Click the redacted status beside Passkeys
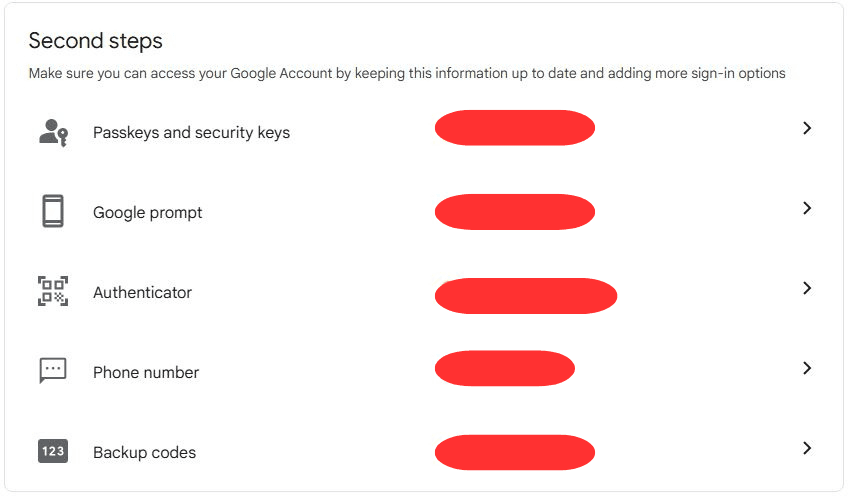This screenshot has height=496, width=848. [515, 128]
